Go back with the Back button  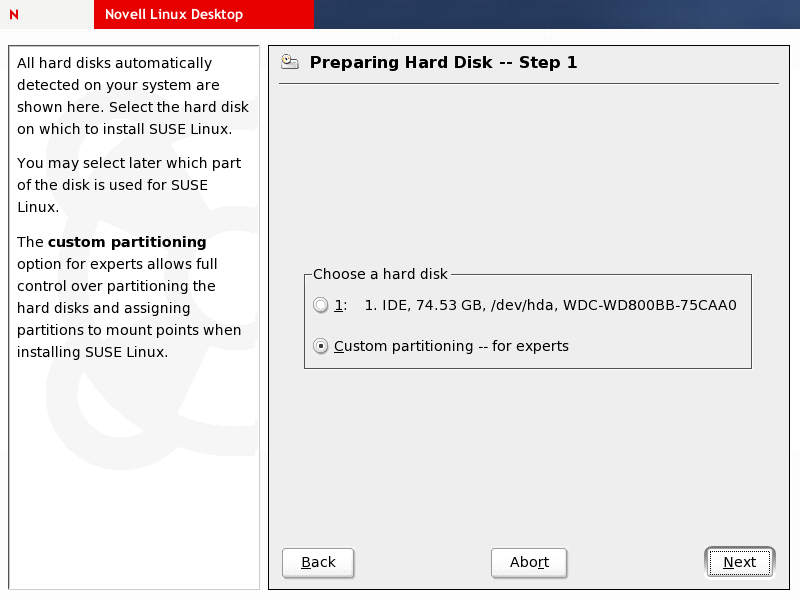[x=318, y=562]
